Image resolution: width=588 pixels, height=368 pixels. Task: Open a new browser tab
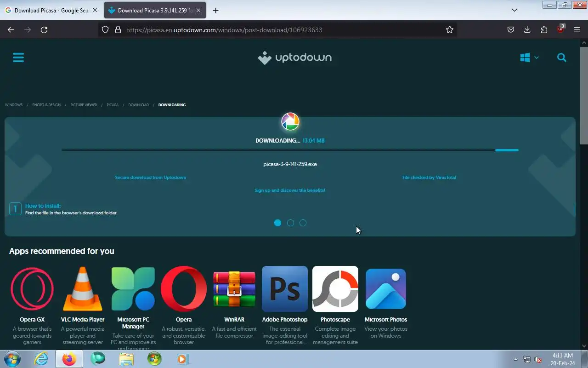tap(215, 10)
